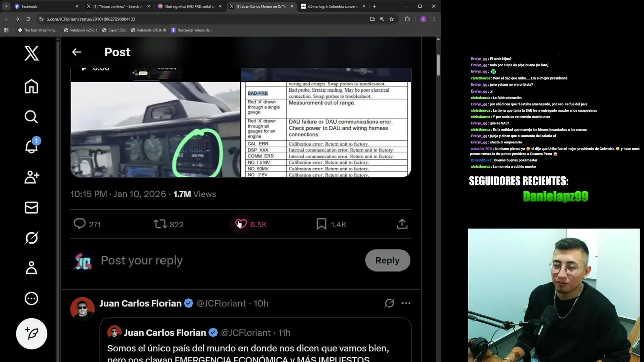The height and width of the screenshot is (362, 644).
Task: Open three-dot menu on Juan Carlos Florian reply
Action: click(x=406, y=303)
